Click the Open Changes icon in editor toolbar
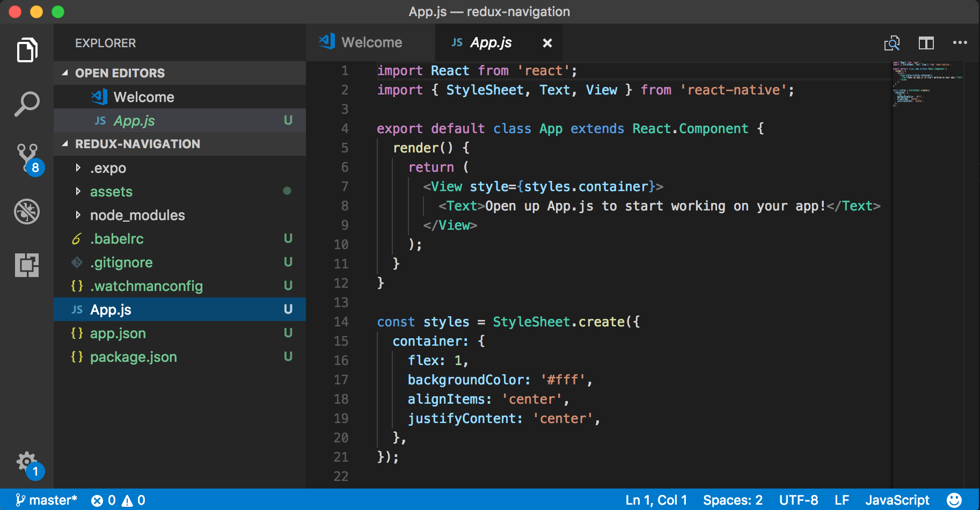The image size is (980, 510). [x=892, y=43]
